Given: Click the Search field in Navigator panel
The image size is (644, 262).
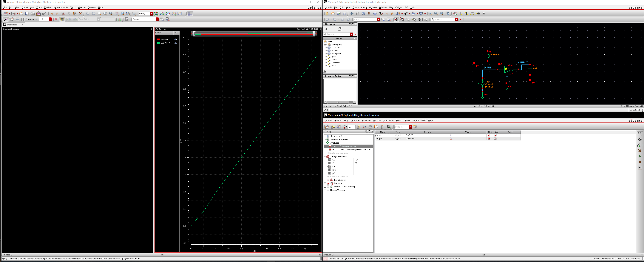Looking at the screenshot, I should 338,34.
